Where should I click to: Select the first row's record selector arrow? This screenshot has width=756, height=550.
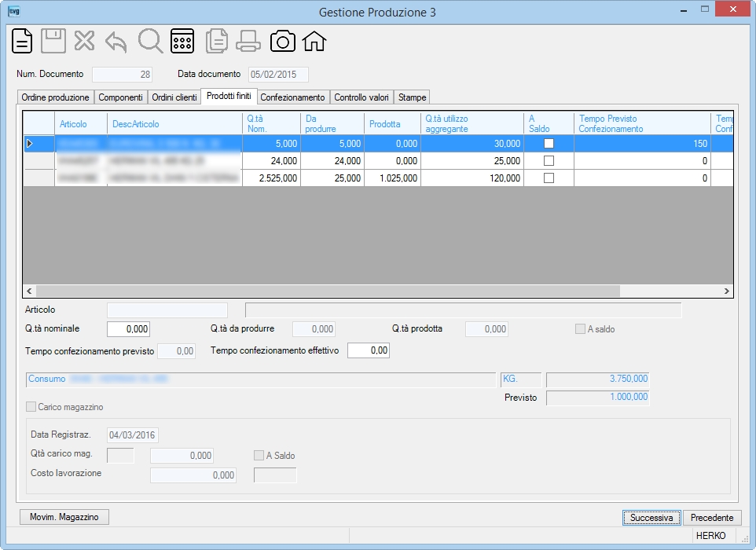tap(39, 144)
